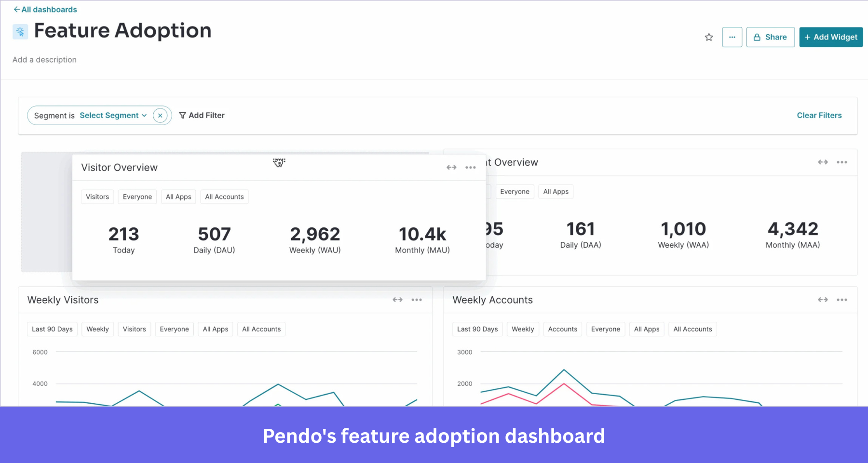Click the Weekly Visitors widget title
868x463 pixels.
pyautogui.click(x=63, y=300)
